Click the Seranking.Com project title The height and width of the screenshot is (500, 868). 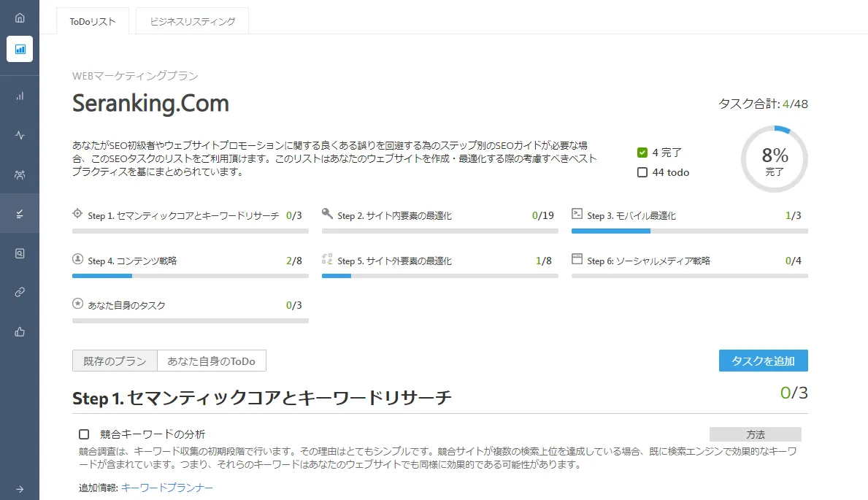150,104
